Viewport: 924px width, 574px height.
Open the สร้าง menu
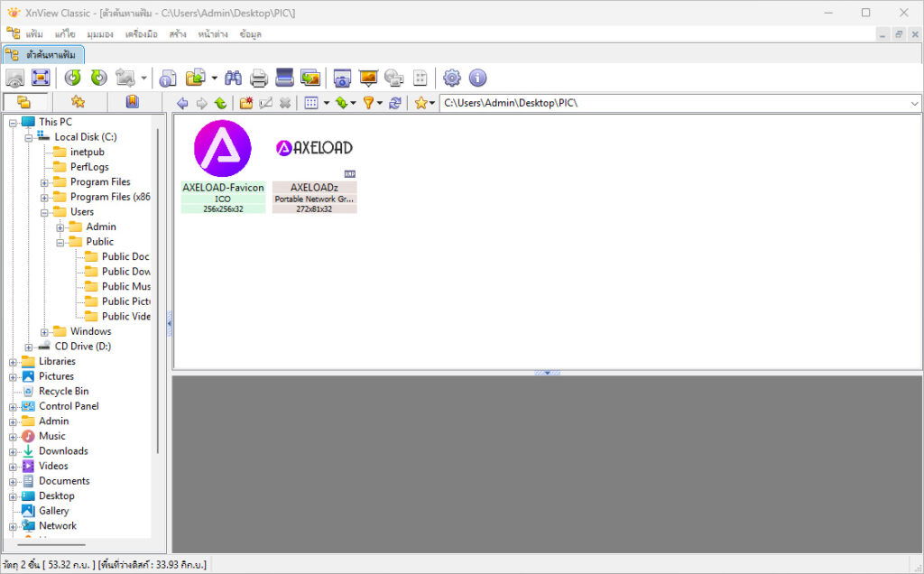(178, 34)
